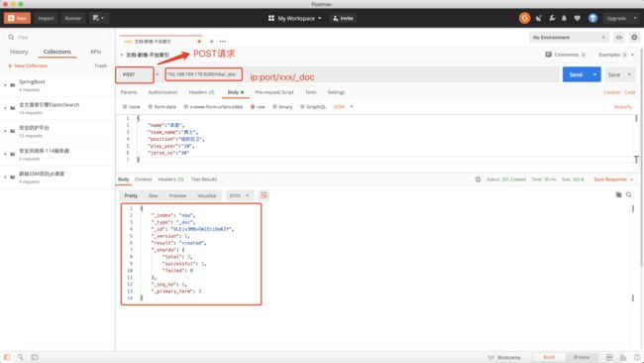This screenshot has height=363, width=644.
Task: Open the help question mark icon in the status bar
Action: click(637, 357)
